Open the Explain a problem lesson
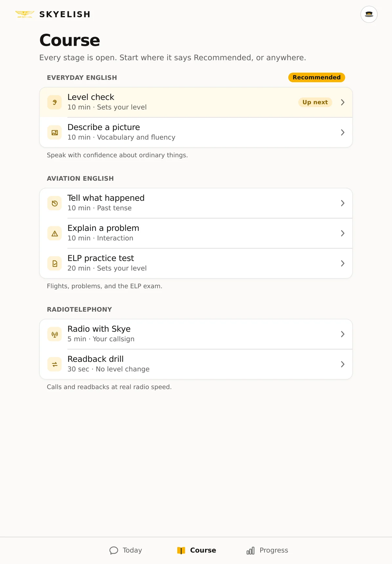This screenshot has width=392, height=564. pos(196,233)
